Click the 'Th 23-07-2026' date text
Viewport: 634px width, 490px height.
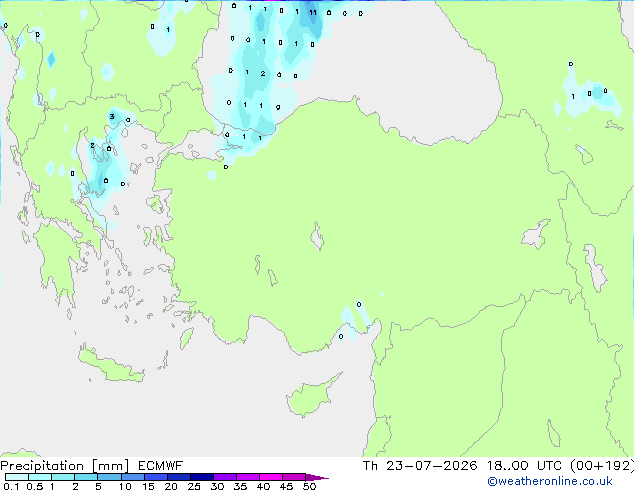tap(420, 466)
